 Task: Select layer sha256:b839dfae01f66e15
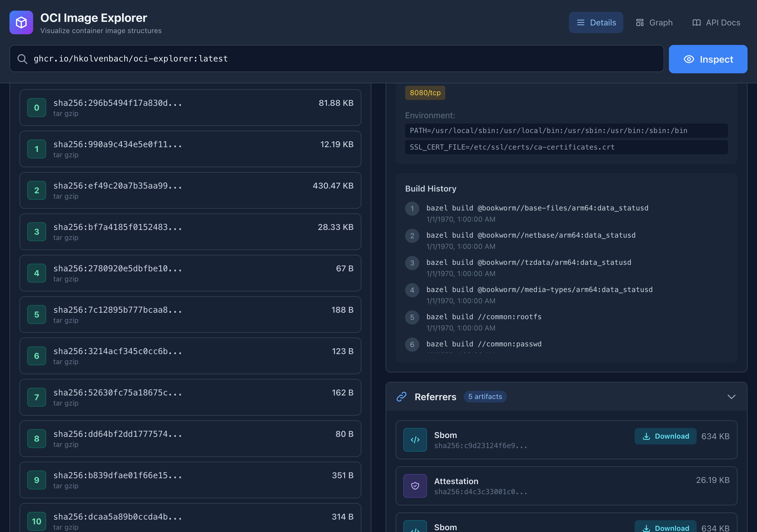190,480
